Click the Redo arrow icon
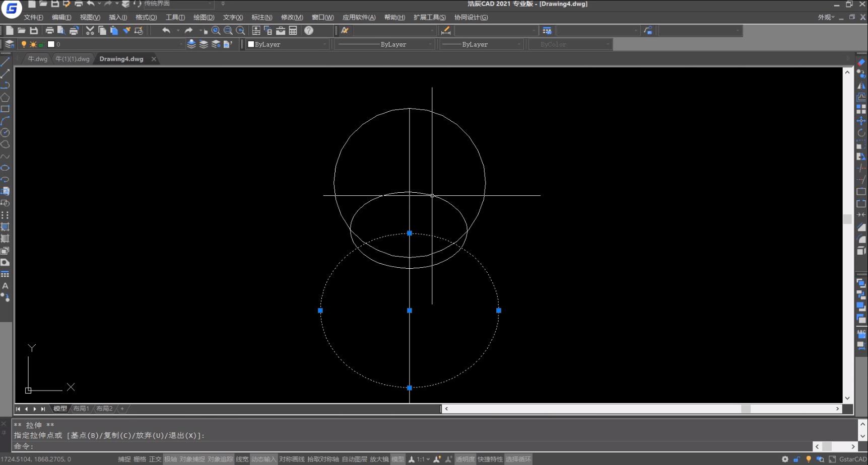868x465 pixels. (x=188, y=31)
